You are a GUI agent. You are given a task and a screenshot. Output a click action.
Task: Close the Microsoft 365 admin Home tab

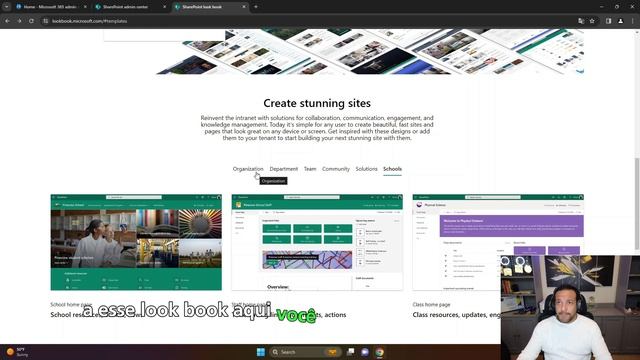[x=85, y=7]
